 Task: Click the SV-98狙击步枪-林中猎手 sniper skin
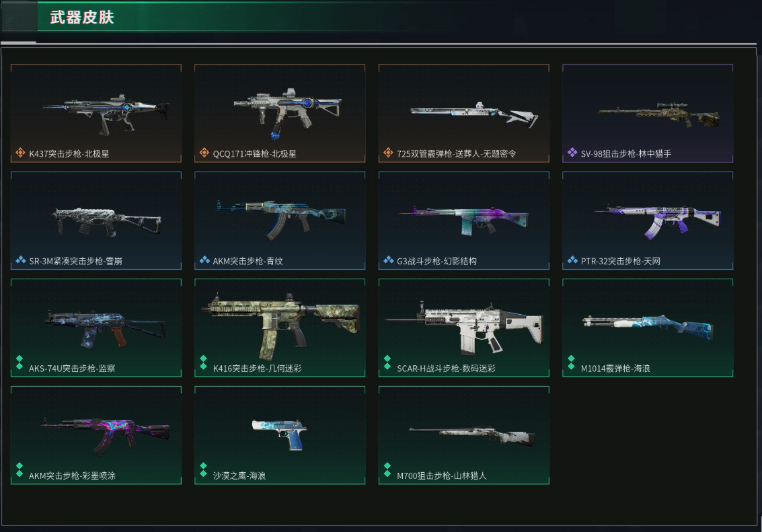coord(648,113)
